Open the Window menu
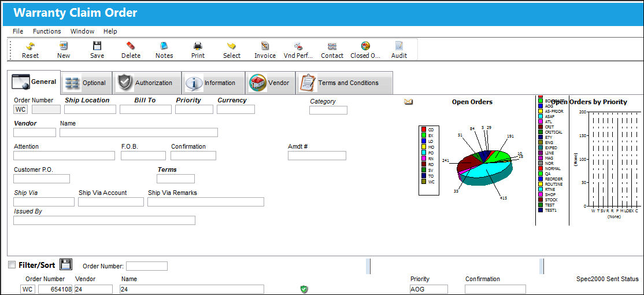The width and height of the screenshot is (644, 295). pos(82,31)
